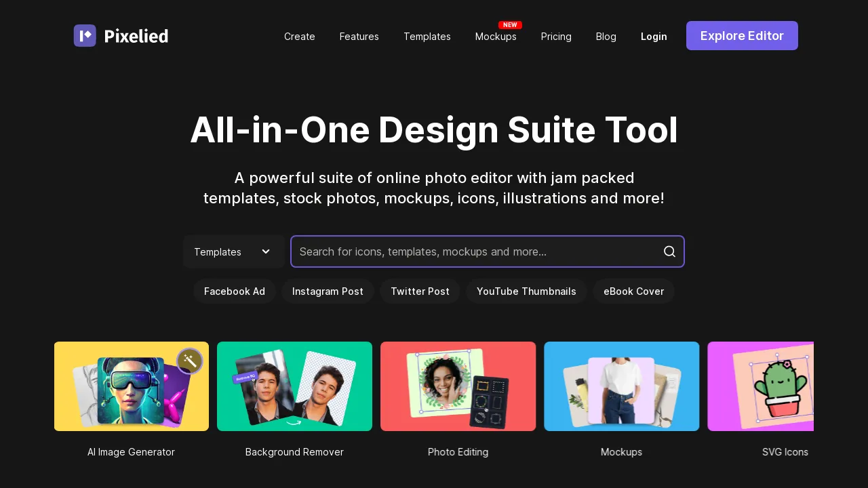Click the AI Image Generator label
Viewport: 868px width, 488px height.
[131, 452]
